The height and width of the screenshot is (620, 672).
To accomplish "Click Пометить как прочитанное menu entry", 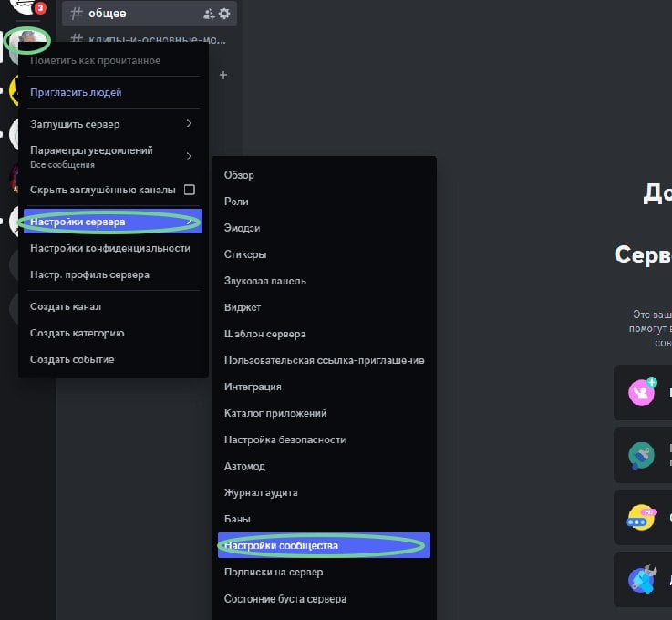I will click(x=113, y=60).
